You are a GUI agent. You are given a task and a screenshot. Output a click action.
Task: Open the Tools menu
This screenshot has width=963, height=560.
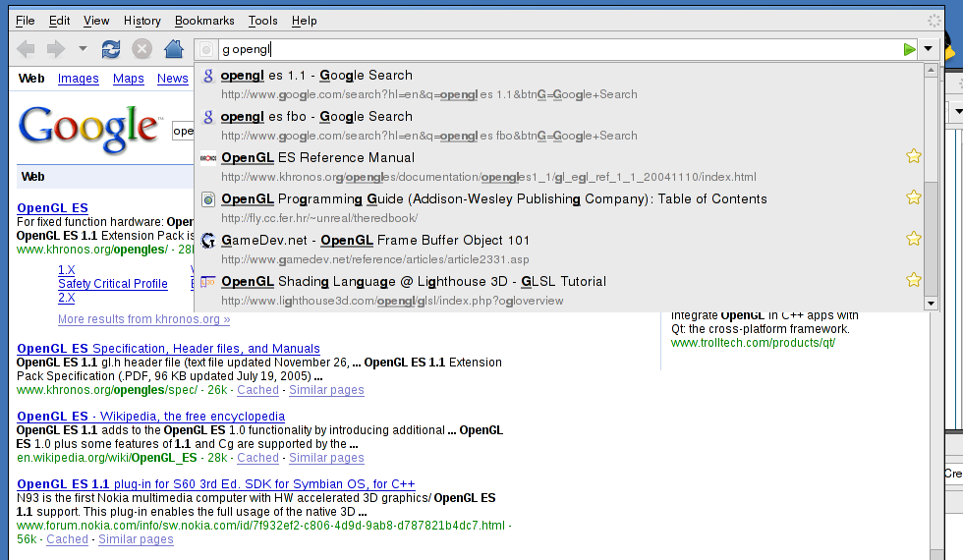tap(263, 21)
